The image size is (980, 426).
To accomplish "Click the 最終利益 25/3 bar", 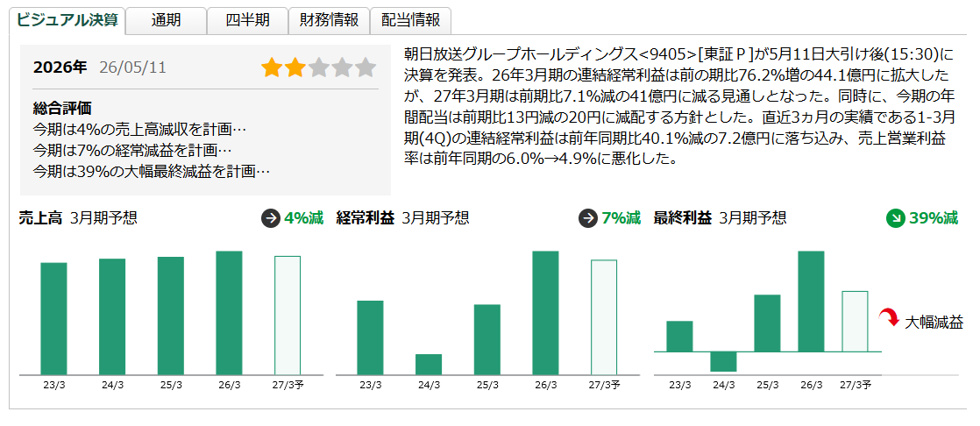I will (768, 323).
